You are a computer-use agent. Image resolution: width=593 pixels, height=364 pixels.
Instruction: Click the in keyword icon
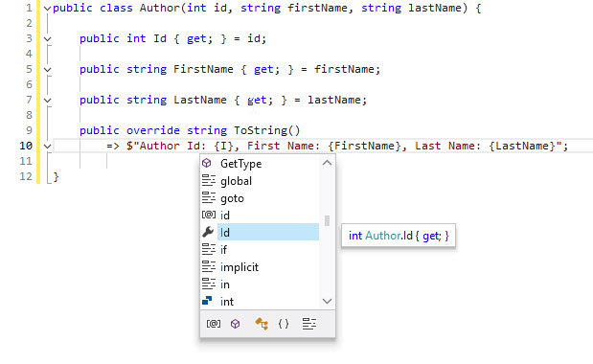[209, 284]
